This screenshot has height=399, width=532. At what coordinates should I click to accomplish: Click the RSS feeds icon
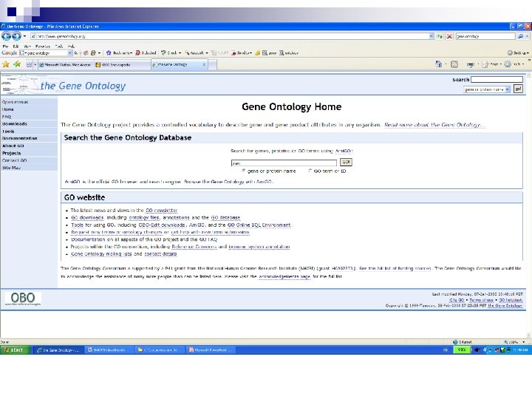(x=454, y=64)
